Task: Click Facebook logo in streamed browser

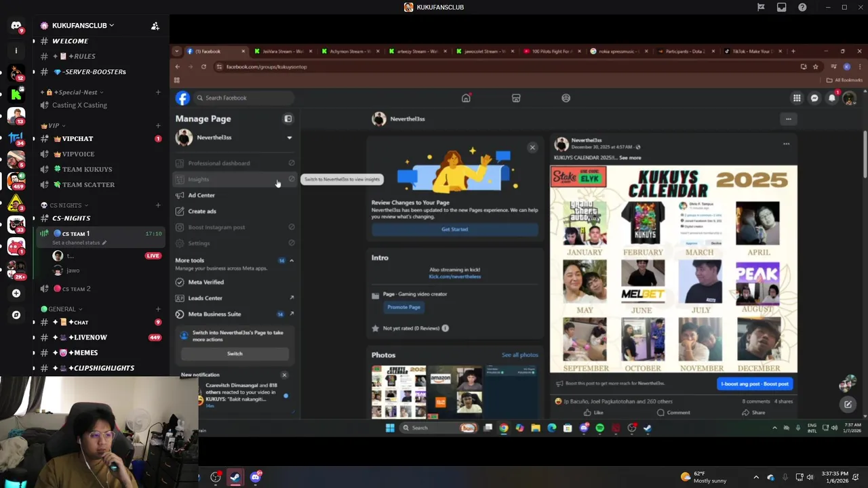Action: (182, 98)
